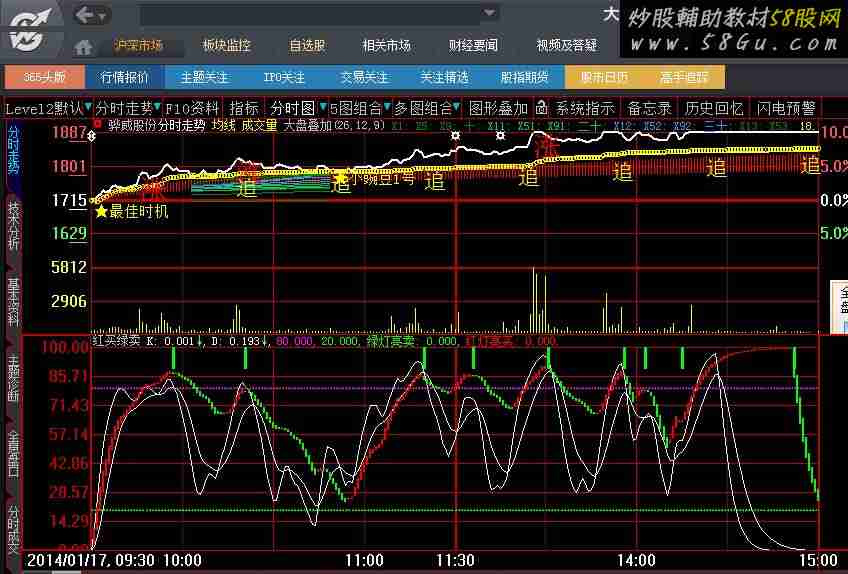Click the 系统指示 button
Image resolution: width=848 pixels, height=574 pixels.
click(x=585, y=108)
